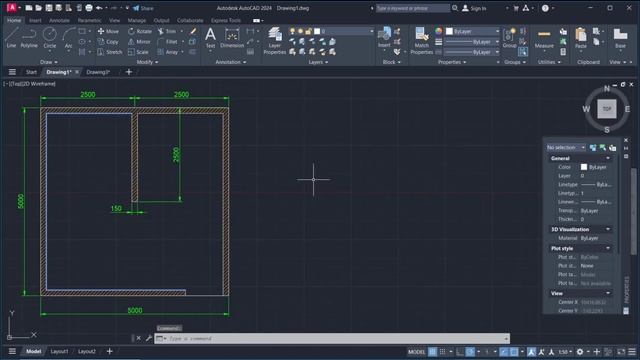Click the Erase tool icon
Screen dimensions: 640x360
coord(193,31)
